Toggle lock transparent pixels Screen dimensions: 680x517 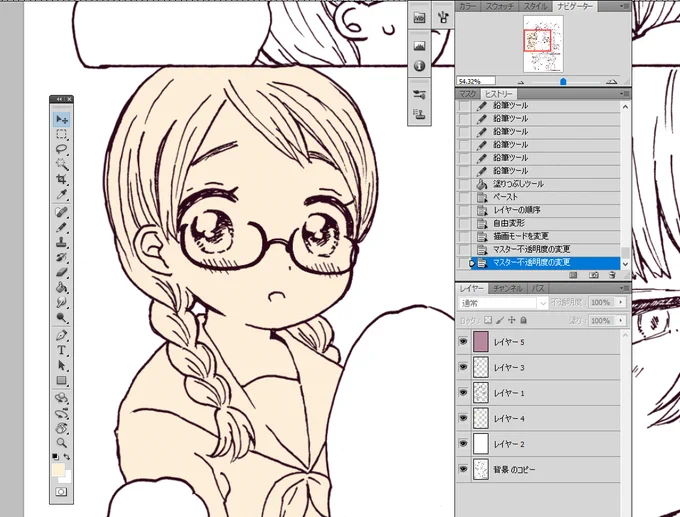(488, 320)
